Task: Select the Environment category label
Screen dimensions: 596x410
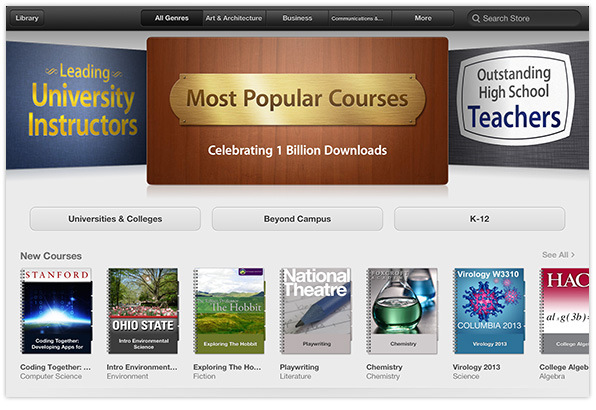Action: (127, 376)
